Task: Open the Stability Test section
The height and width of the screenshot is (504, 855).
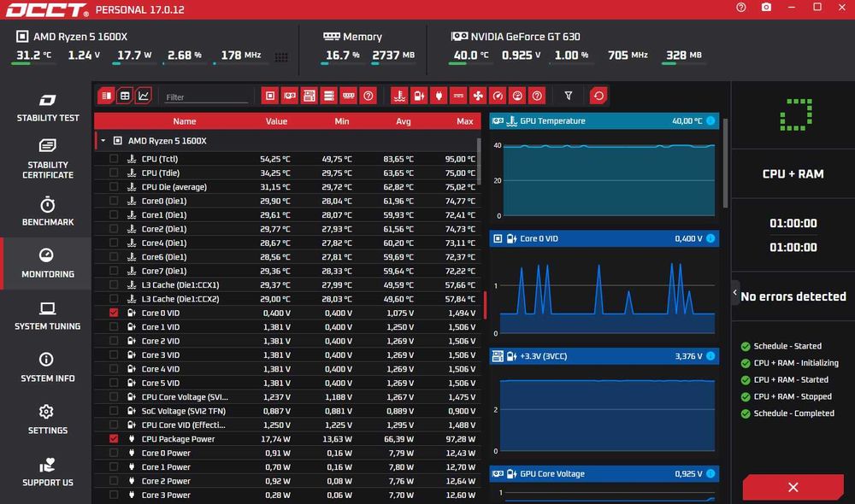Action: 47,108
